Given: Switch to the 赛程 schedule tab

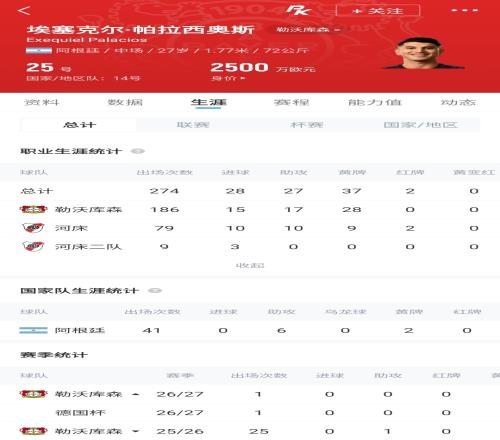Looking at the screenshot, I should (x=292, y=102).
